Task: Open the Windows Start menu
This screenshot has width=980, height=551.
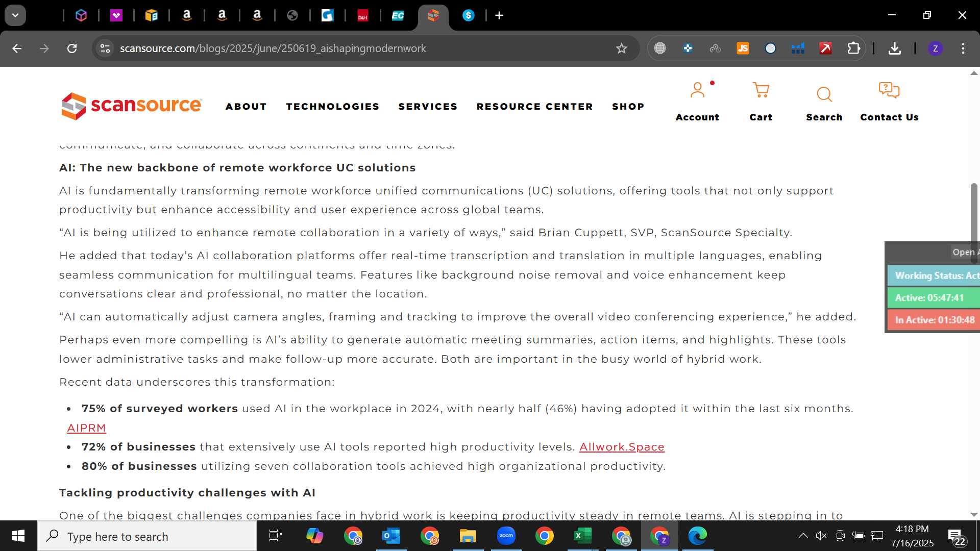Action: (18, 536)
